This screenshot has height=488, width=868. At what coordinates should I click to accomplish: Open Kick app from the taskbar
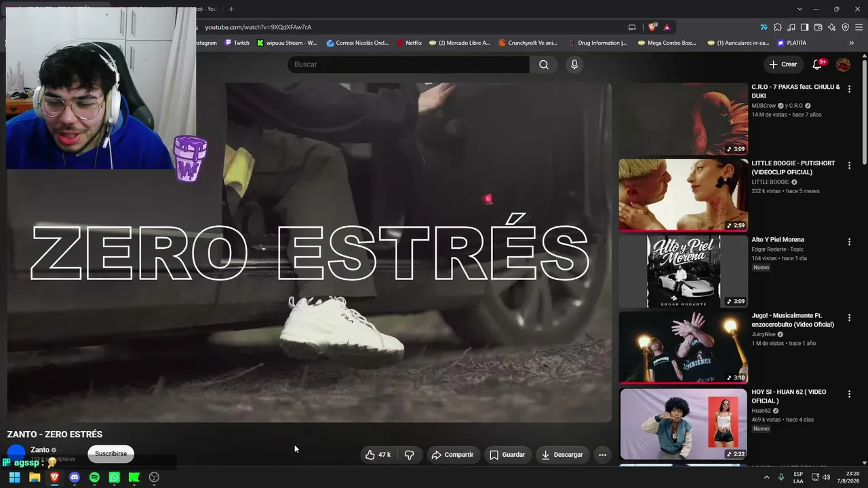[x=134, y=477]
